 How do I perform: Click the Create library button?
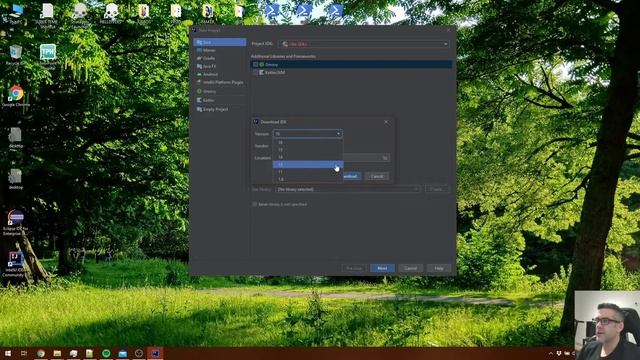pos(437,189)
